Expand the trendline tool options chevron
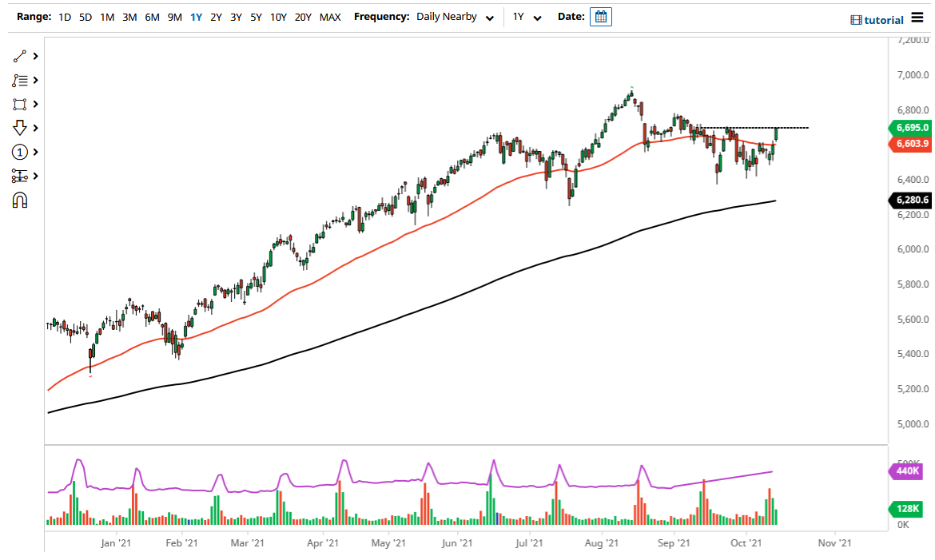935x560 pixels. 34,56
